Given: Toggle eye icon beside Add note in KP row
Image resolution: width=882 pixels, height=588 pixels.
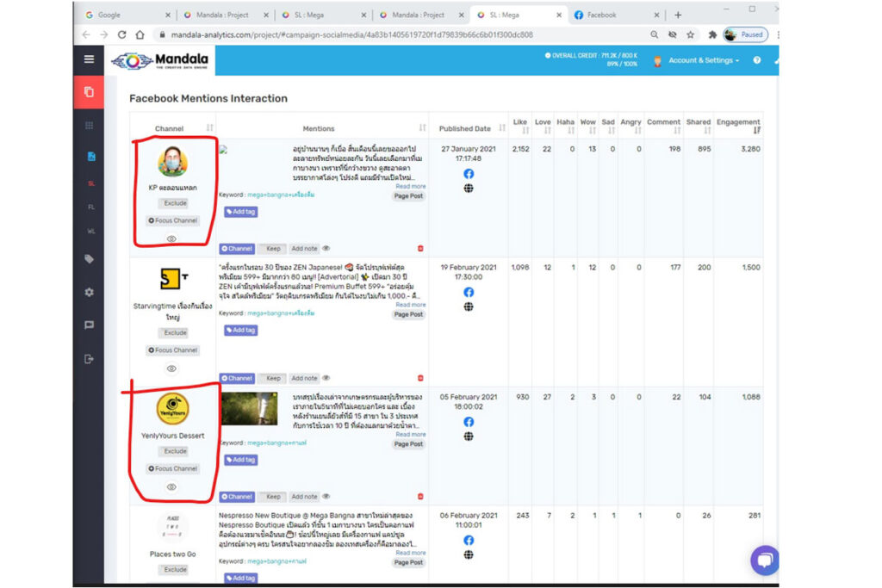Looking at the screenshot, I should (x=326, y=249).
